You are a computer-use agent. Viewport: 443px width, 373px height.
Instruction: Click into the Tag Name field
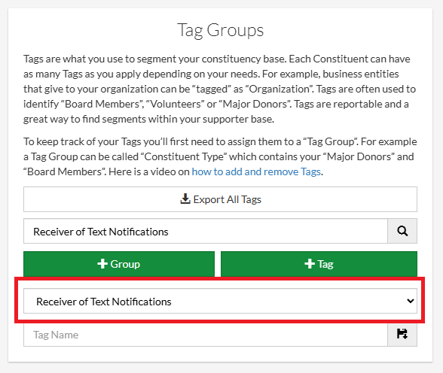click(205, 334)
